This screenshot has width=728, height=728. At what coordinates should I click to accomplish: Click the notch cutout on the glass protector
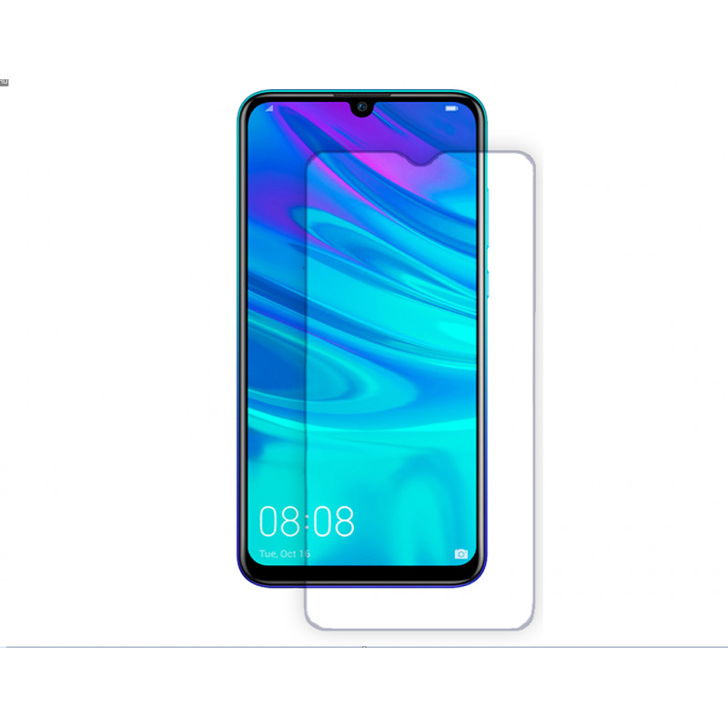click(x=422, y=159)
